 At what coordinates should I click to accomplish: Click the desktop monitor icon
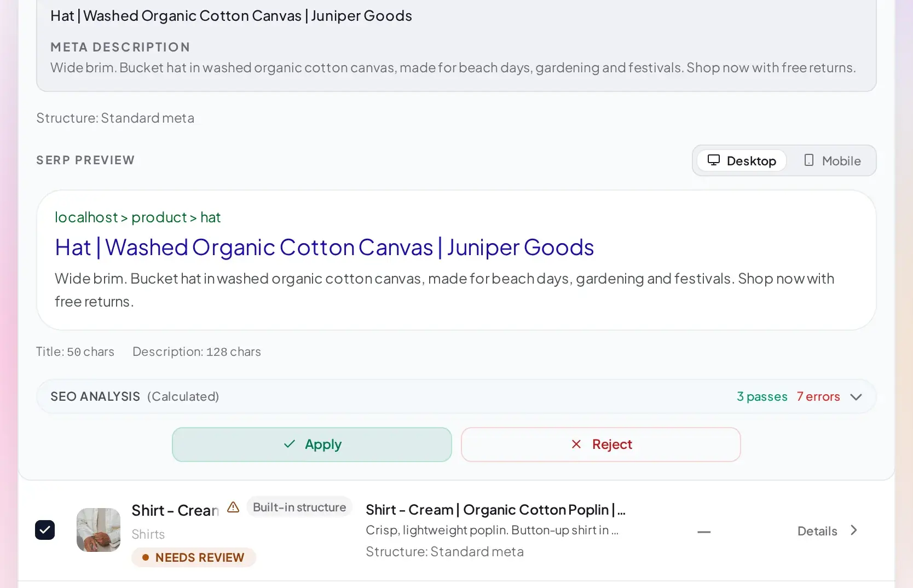tap(714, 160)
